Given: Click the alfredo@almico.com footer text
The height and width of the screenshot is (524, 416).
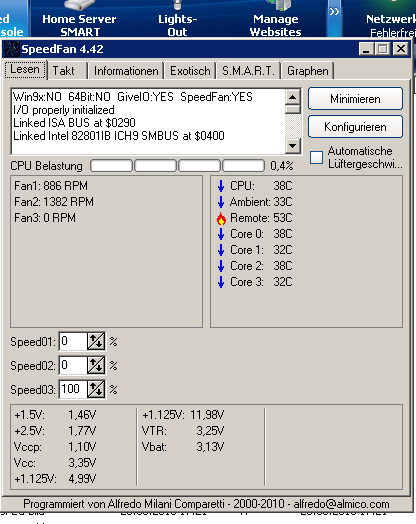Looking at the screenshot, I should [341, 504].
